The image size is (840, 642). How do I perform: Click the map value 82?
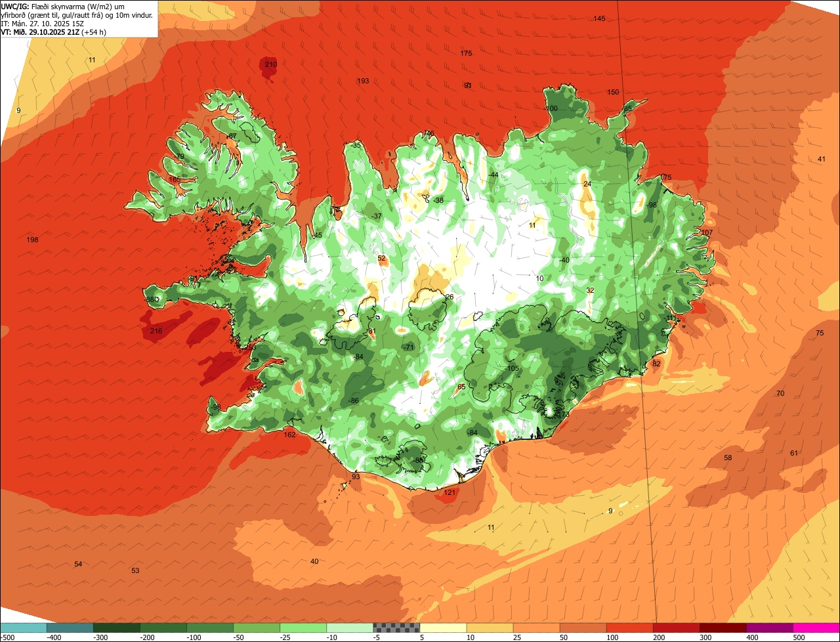656,363
